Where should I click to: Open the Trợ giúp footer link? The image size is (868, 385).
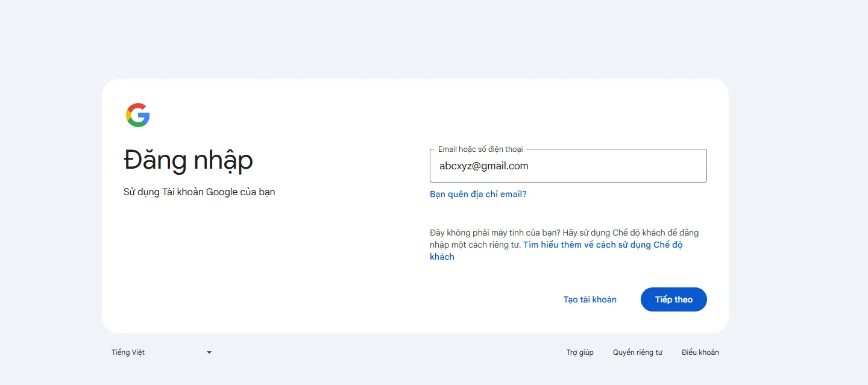(x=580, y=352)
